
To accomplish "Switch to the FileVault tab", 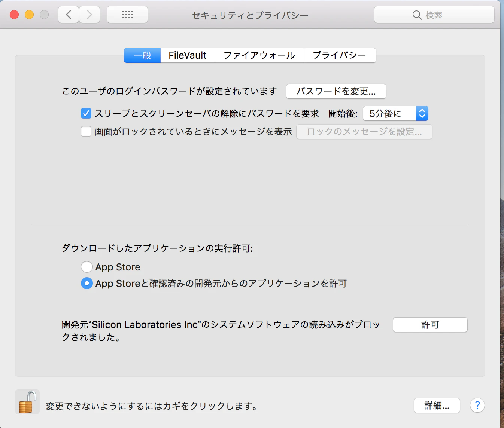I will pos(187,55).
